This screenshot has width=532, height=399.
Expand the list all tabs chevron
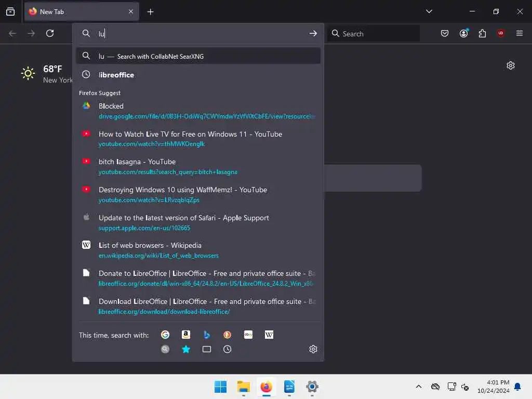point(429,11)
